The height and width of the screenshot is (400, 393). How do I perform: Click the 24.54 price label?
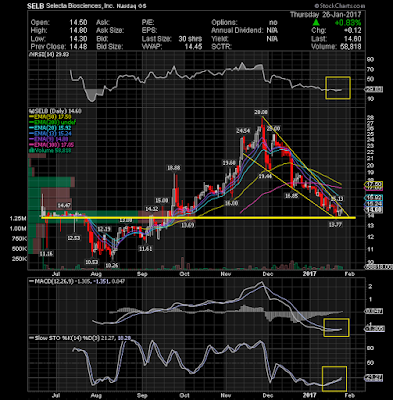[x=243, y=131]
